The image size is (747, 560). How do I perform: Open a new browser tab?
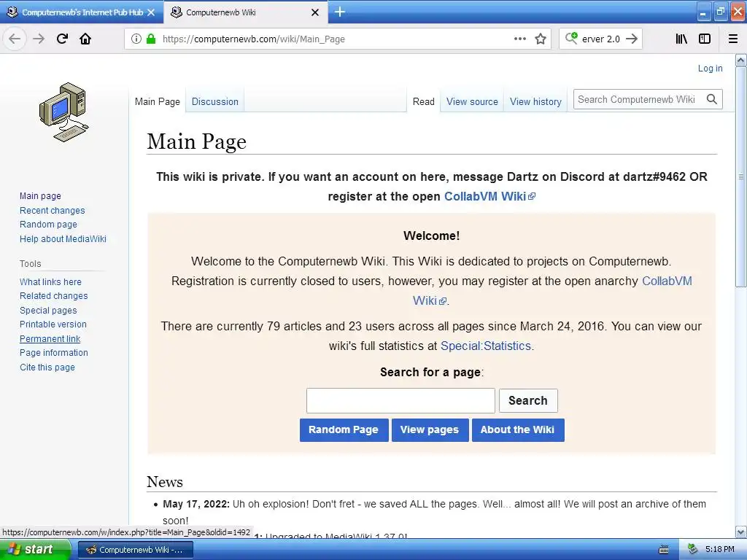(x=340, y=12)
